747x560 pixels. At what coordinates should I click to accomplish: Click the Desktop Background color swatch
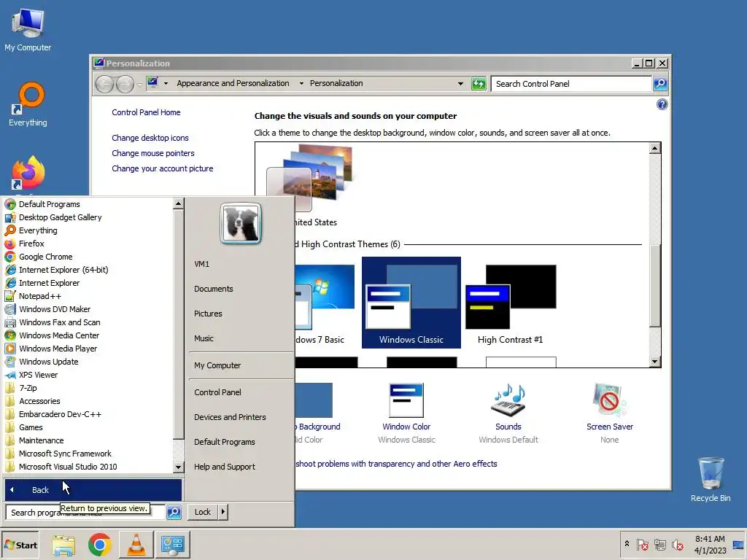tap(314, 400)
